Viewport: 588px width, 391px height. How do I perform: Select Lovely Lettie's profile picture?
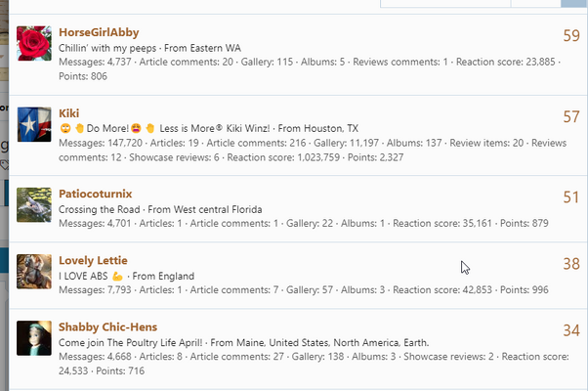click(x=34, y=272)
